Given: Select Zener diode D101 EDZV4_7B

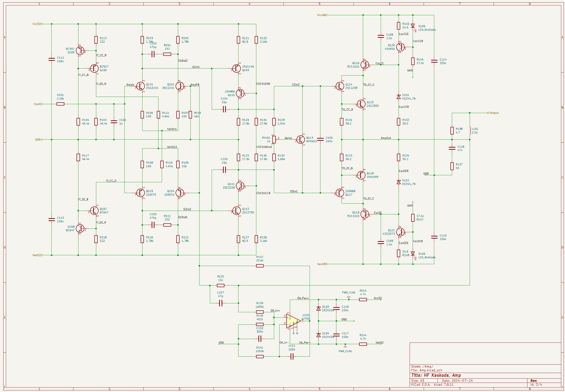Looking at the screenshot, I should (x=399, y=97).
